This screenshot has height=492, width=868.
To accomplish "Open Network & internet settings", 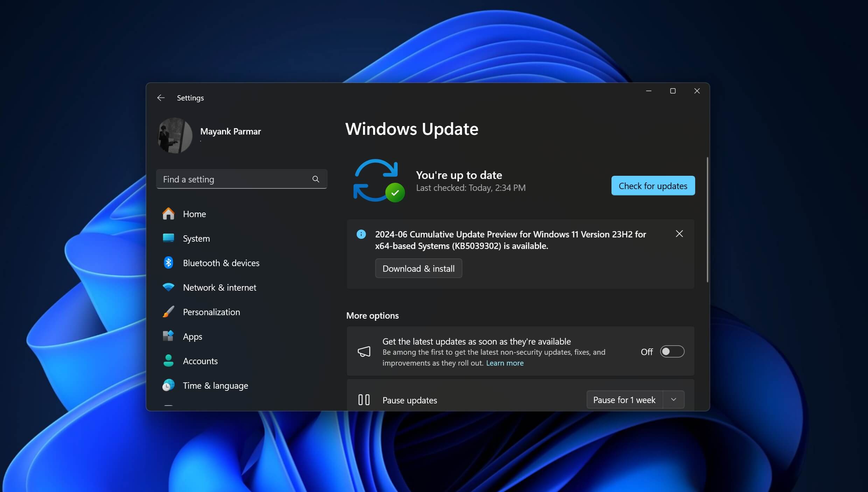I will [241, 287].
